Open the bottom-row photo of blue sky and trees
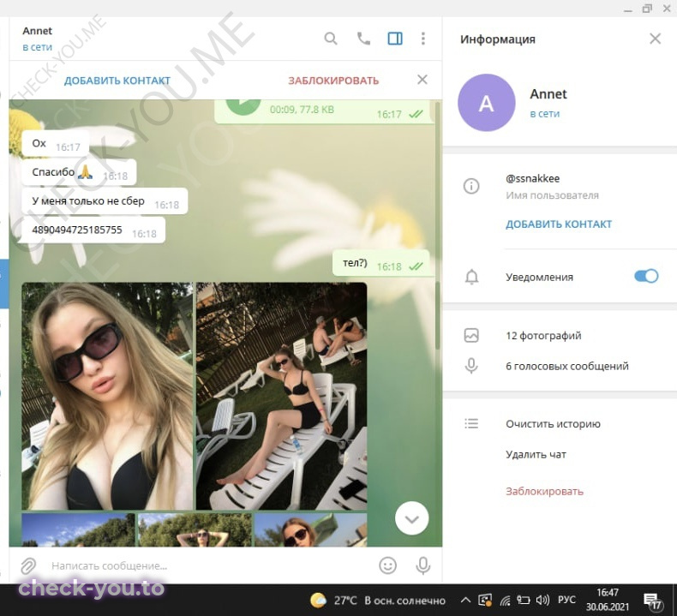The height and width of the screenshot is (616, 677). pos(78,530)
